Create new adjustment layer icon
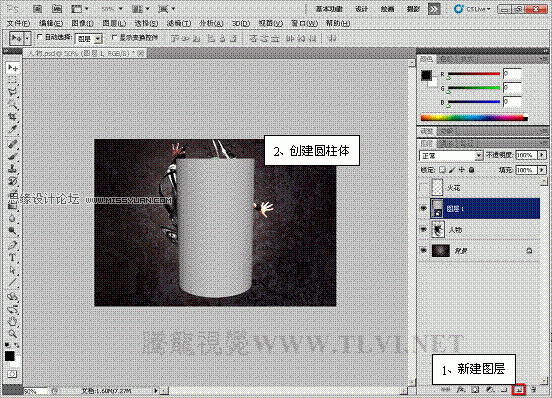The image size is (552, 398). tap(490, 390)
